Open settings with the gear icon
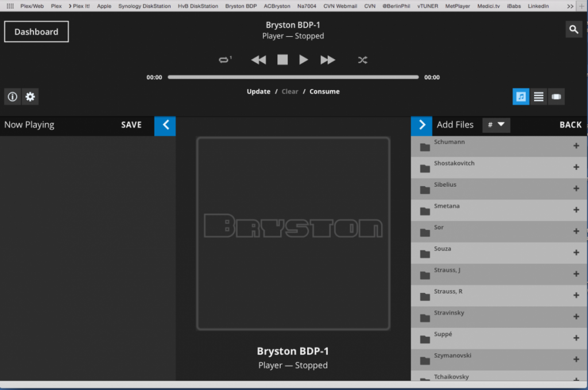588x390 pixels. pos(30,96)
